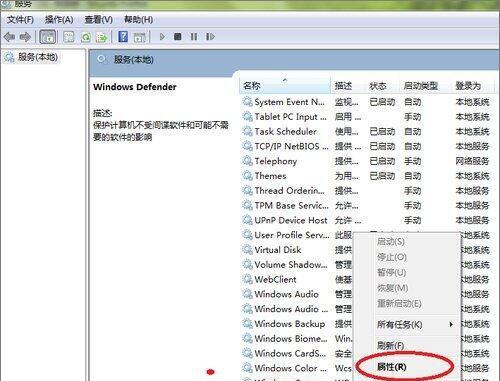This screenshot has height=381, width=500.
Task: Click the Windows Defender heading in detail pane
Action: click(x=135, y=87)
